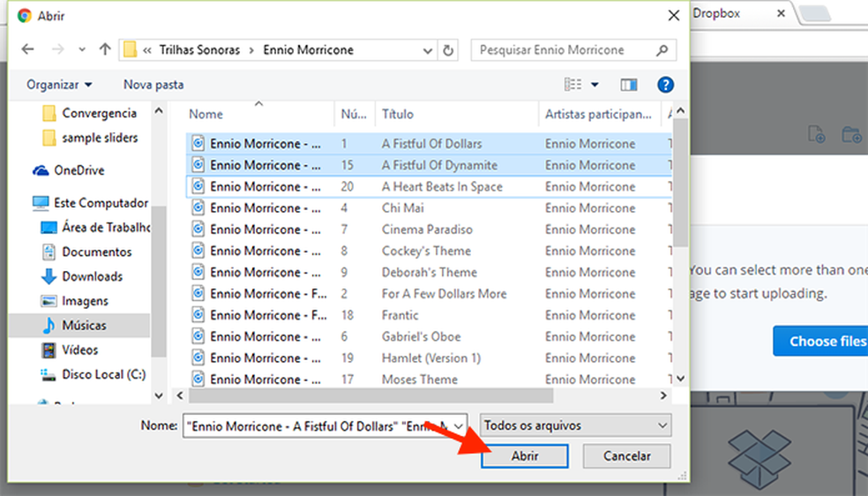Change the view layout icon

(573, 85)
